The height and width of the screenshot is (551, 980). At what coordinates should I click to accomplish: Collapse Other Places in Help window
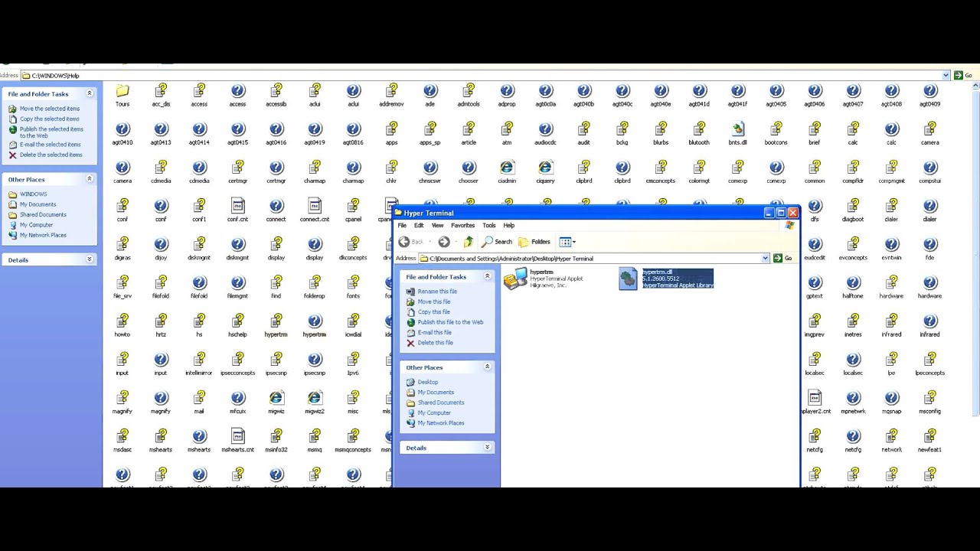point(90,179)
